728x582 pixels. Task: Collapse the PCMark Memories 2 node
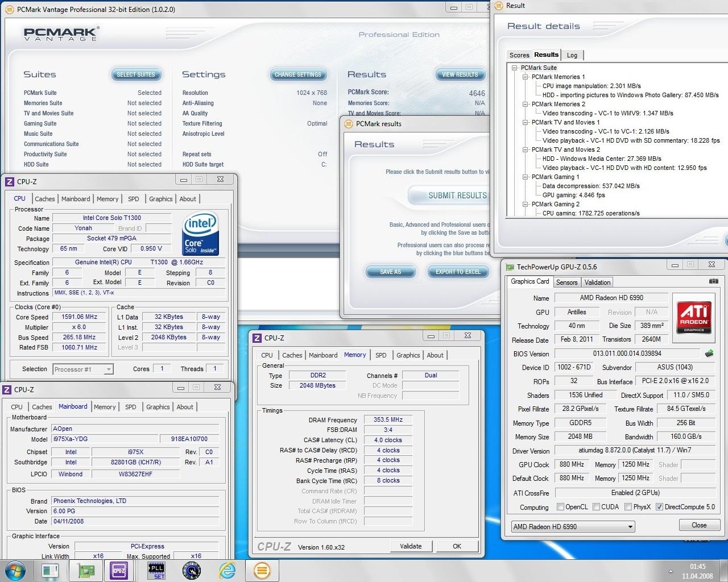526,104
